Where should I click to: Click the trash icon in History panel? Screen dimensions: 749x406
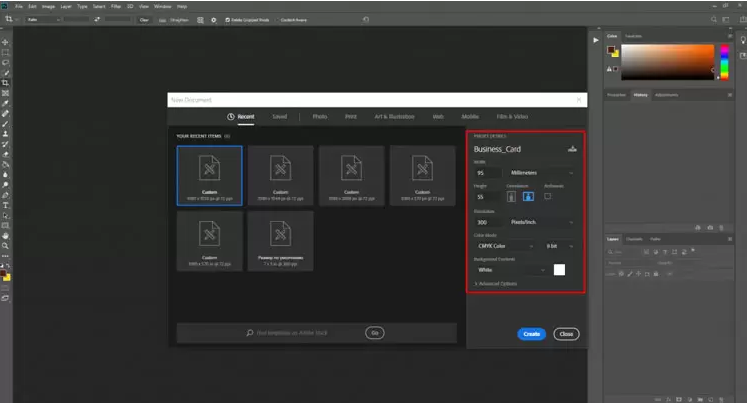(721, 228)
